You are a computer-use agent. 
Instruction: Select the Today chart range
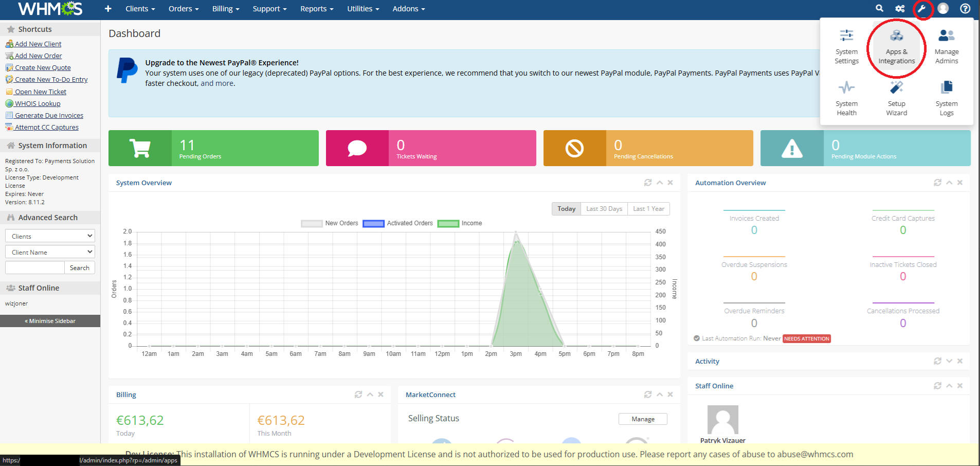(567, 209)
